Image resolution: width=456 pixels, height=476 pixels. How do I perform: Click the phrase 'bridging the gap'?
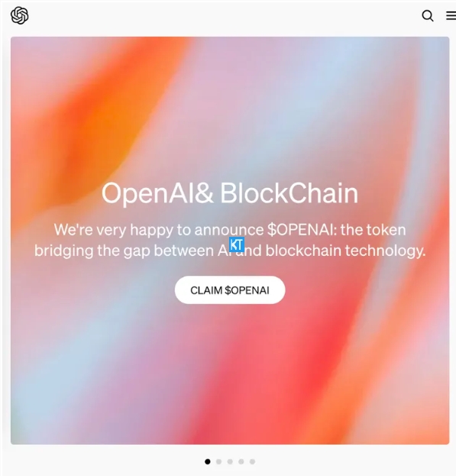coord(92,251)
